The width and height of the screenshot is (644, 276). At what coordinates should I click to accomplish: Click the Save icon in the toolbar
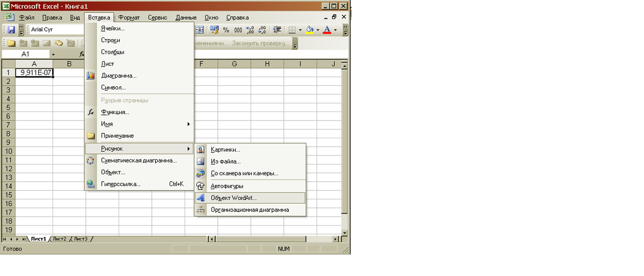coord(11,30)
